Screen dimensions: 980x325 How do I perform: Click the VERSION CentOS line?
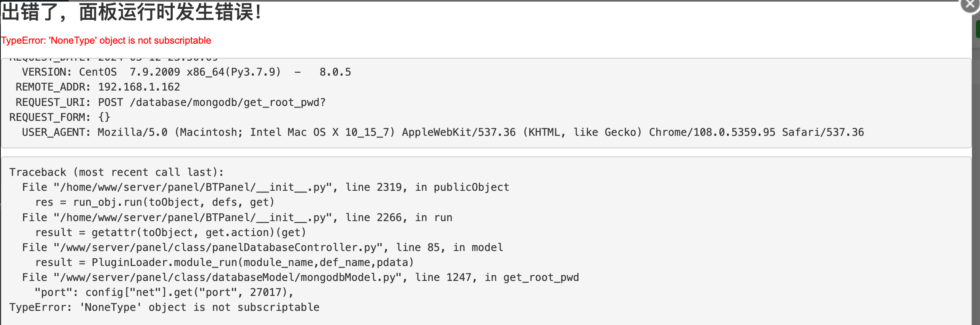187,72
